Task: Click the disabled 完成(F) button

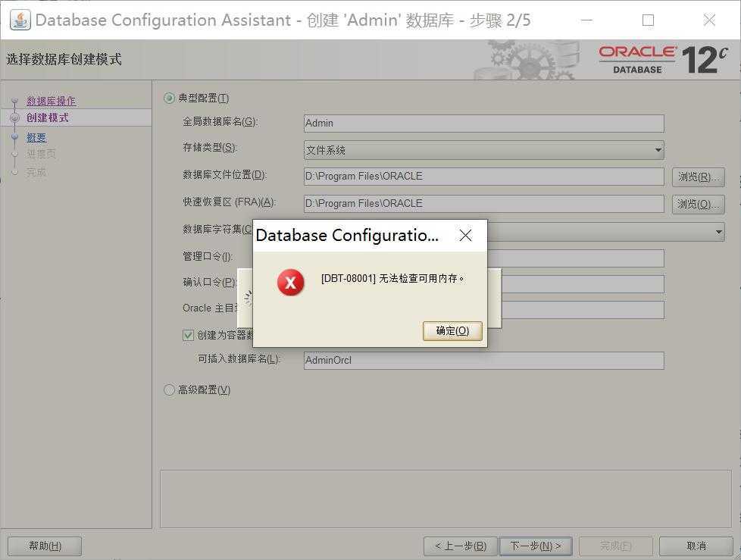Action: pos(616,546)
